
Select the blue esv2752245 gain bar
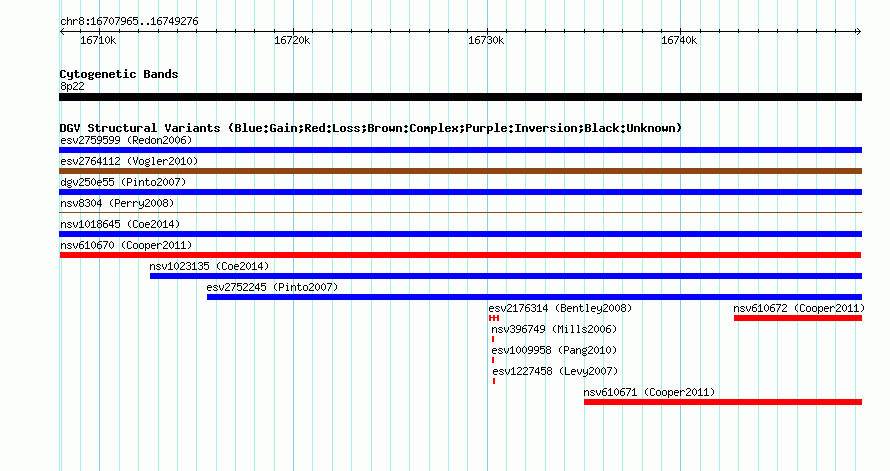534,297
